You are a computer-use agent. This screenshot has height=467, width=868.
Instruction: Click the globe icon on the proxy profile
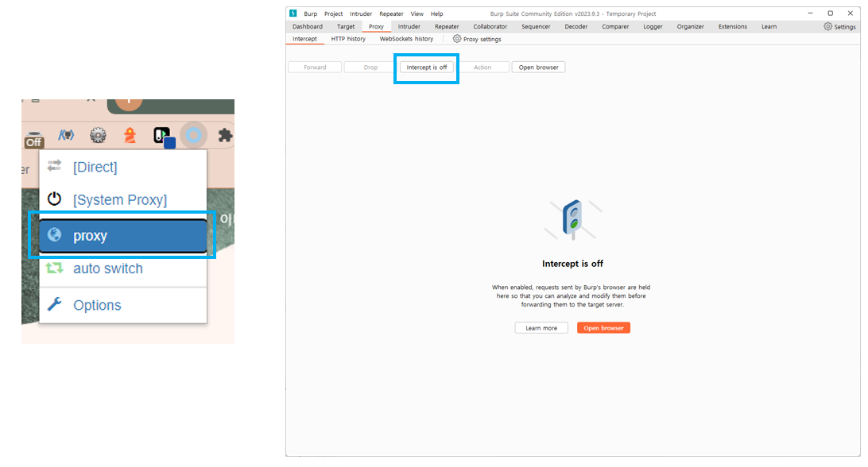tap(54, 234)
